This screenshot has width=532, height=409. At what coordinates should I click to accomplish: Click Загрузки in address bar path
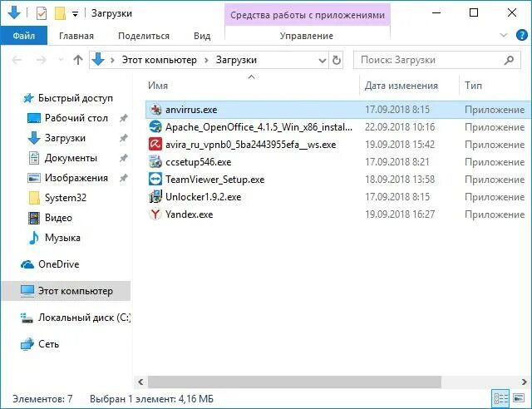click(x=236, y=60)
